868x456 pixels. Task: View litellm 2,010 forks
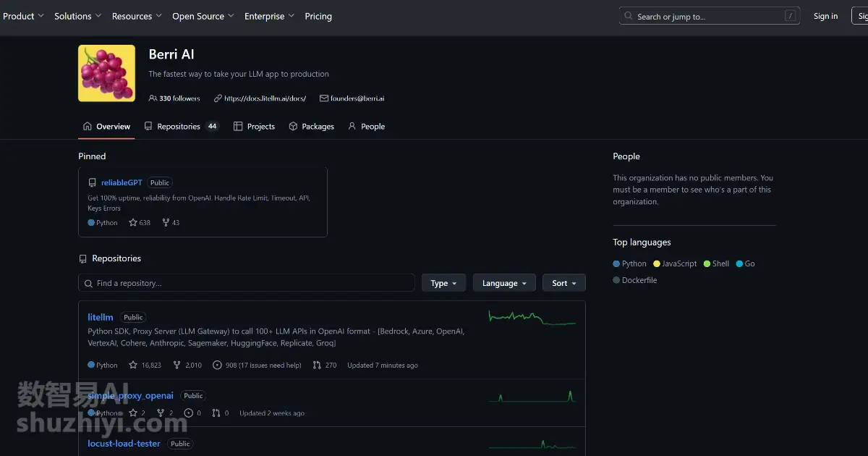point(187,365)
